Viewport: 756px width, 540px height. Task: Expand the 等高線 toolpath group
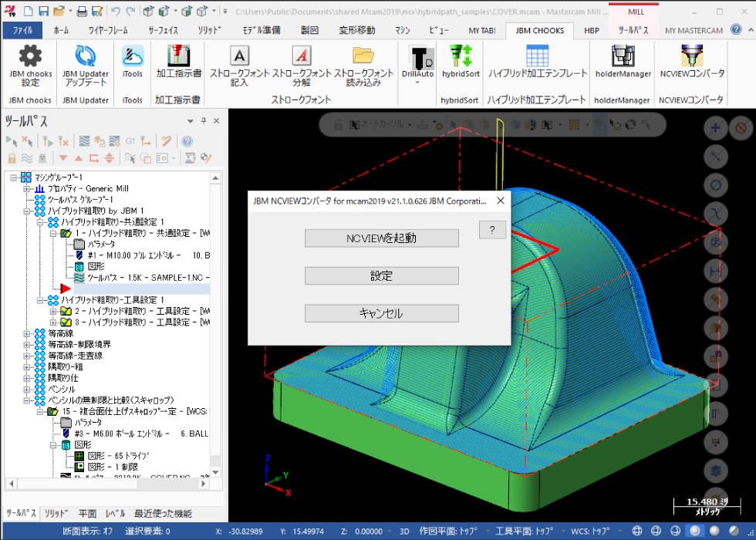[28, 334]
